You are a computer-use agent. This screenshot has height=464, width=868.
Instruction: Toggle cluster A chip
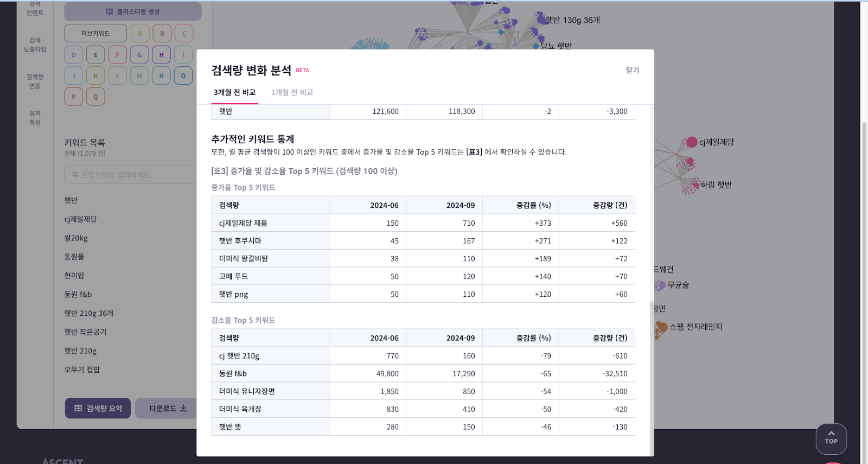140,33
